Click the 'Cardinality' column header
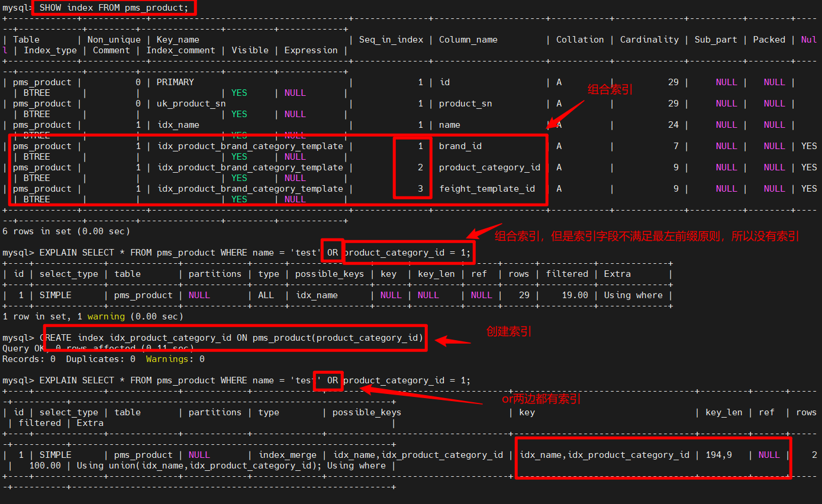822x504 pixels. 649,40
